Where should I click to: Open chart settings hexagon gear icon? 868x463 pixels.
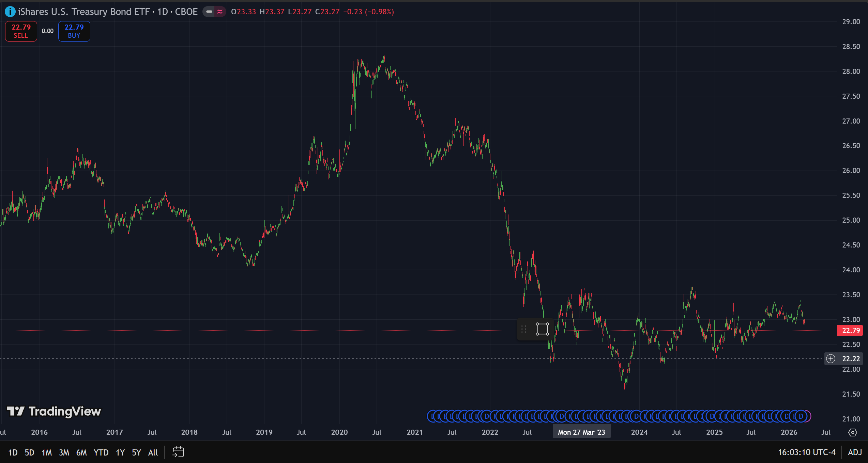click(852, 432)
